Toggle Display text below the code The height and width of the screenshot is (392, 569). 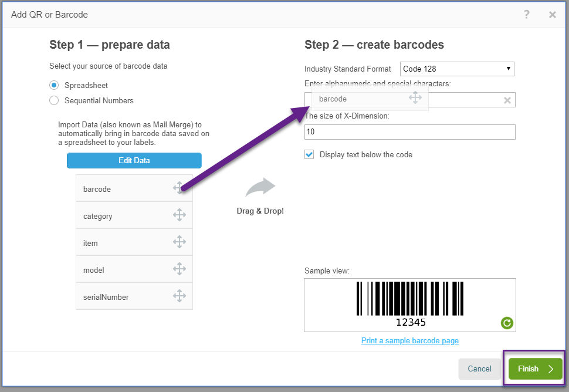pos(309,154)
